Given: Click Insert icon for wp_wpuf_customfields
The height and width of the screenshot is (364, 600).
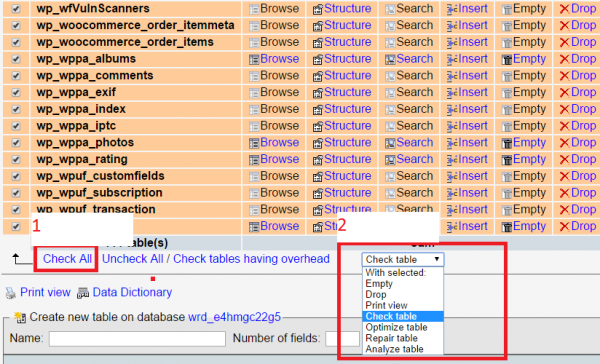Looking at the screenshot, I should (452, 177).
